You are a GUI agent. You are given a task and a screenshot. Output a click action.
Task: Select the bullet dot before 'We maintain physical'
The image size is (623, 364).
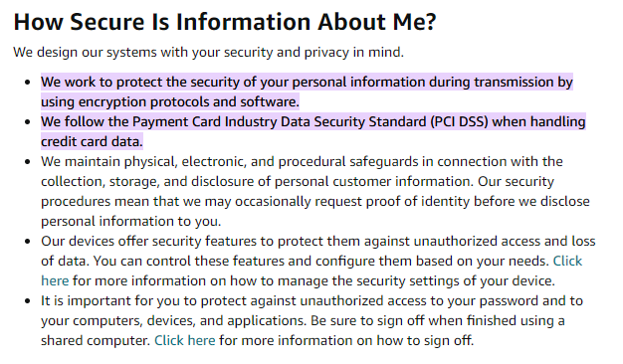(28, 161)
